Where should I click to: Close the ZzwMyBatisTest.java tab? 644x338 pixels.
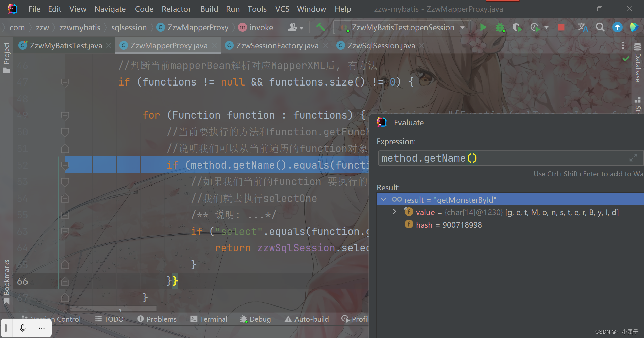(x=109, y=45)
